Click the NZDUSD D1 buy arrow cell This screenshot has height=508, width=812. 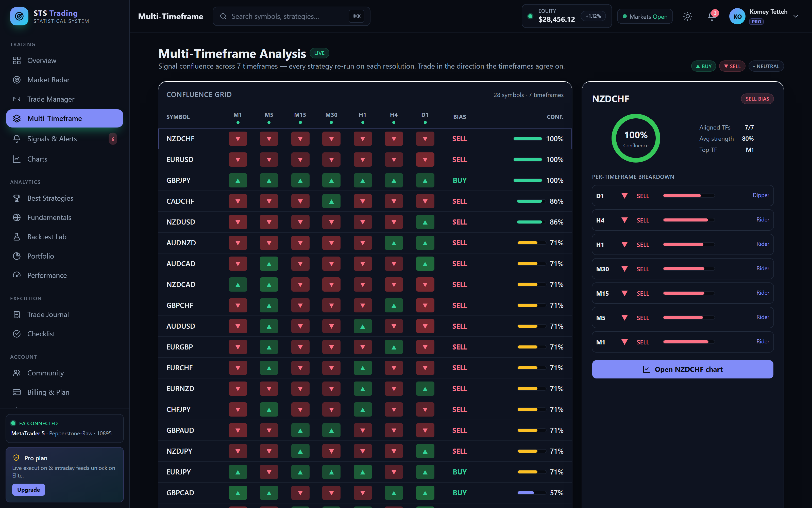click(x=425, y=222)
